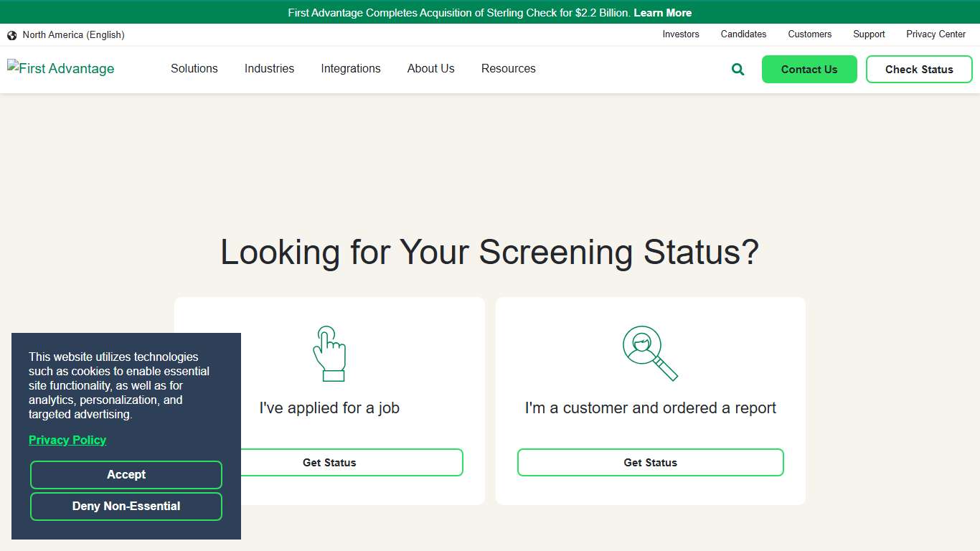The width and height of the screenshot is (980, 551).
Task: Get status for the ordered report card
Action: [650, 462]
